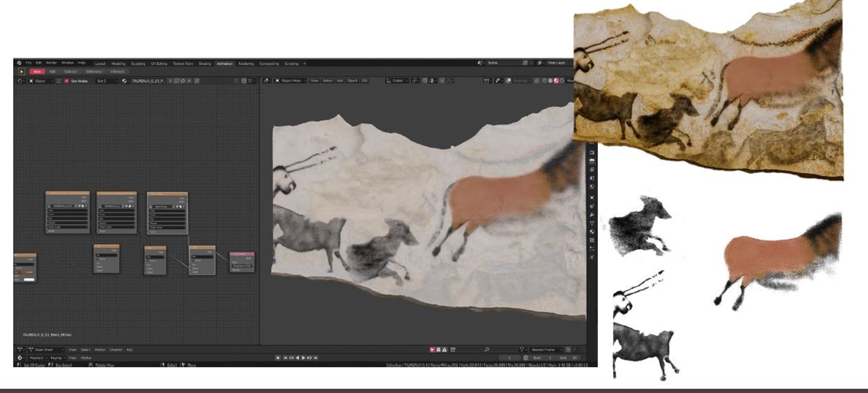Select the tweak select tool icon
868x393 pixels.
tap(21, 71)
